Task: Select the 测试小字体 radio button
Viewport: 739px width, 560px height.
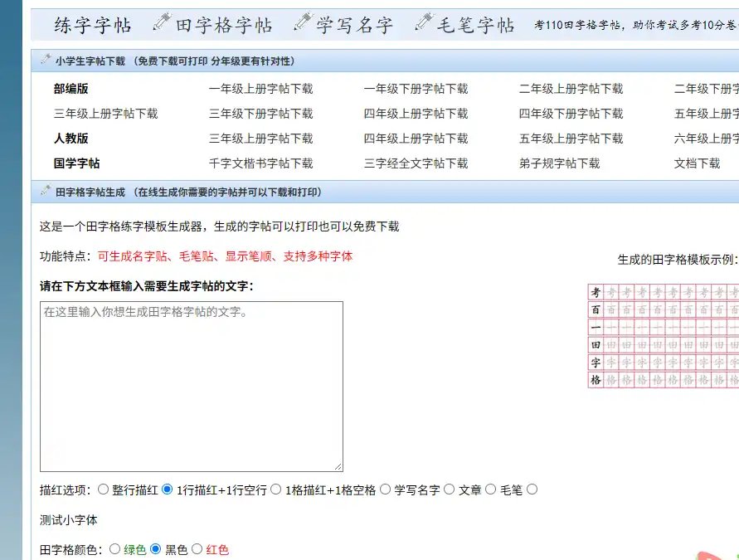Action: 532,489
